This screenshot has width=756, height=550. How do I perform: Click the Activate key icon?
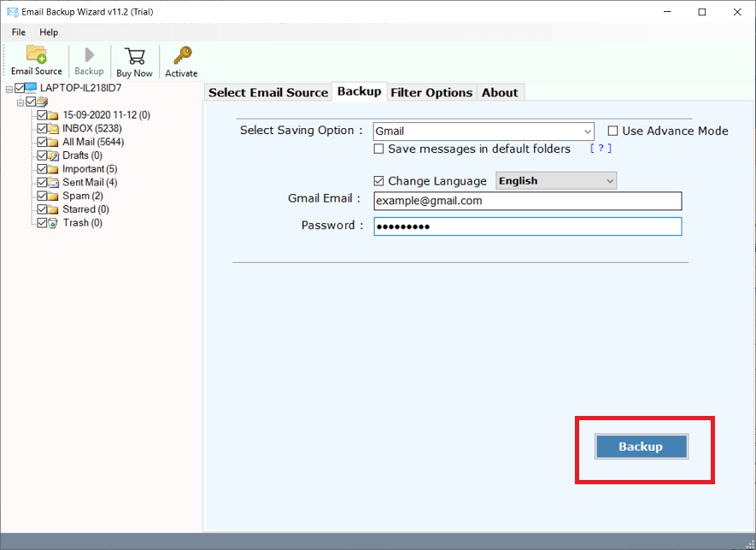click(182, 56)
